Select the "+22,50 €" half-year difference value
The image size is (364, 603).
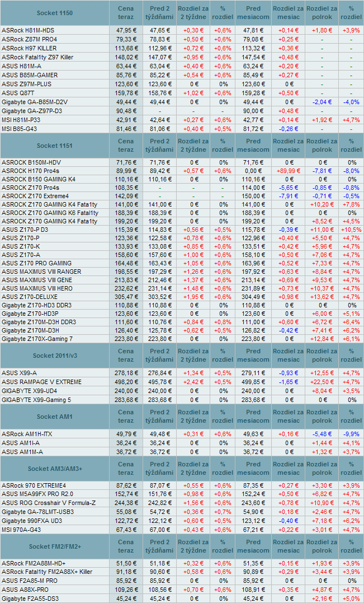coord(323,382)
